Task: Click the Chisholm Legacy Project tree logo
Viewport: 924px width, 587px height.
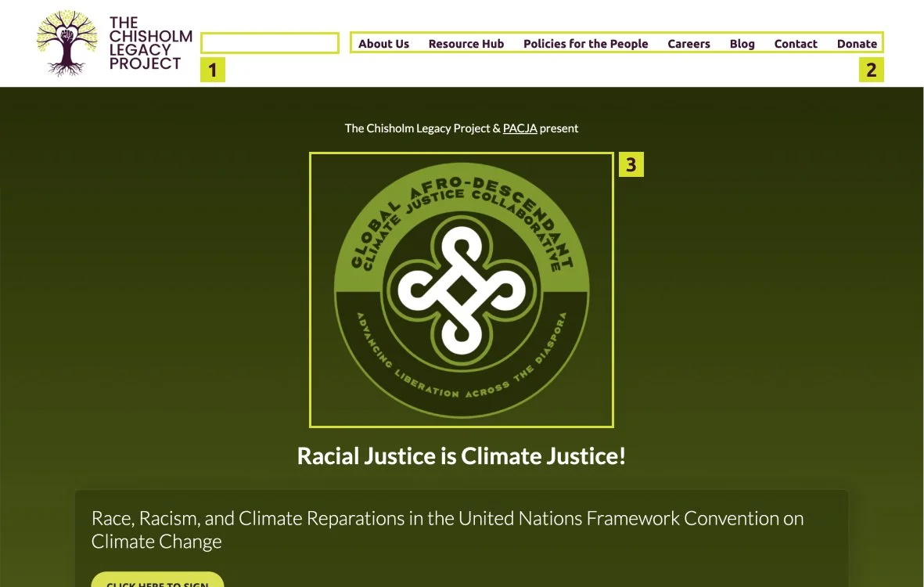Action: click(67, 43)
